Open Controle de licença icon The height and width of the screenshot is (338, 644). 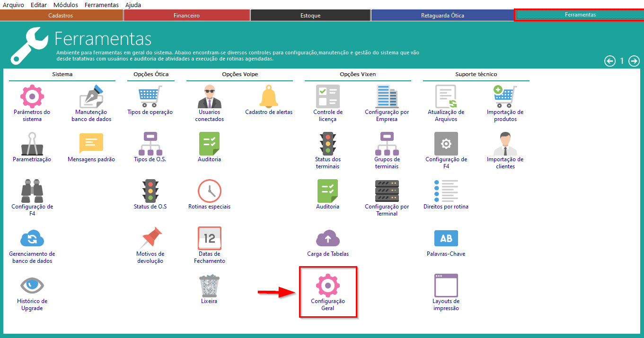pos(327,96)
